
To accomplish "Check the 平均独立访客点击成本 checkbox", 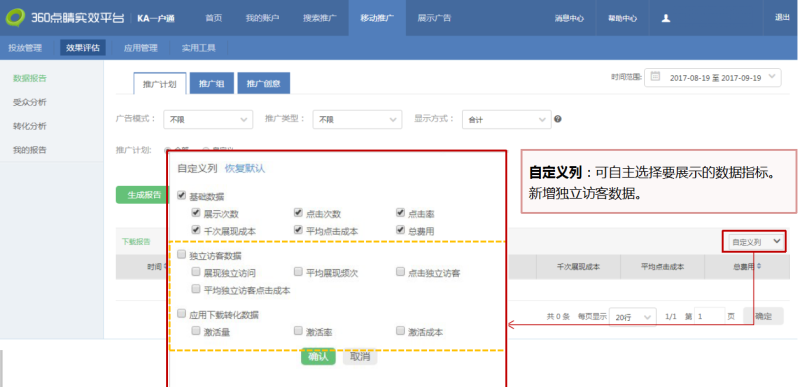I will 195,289.
